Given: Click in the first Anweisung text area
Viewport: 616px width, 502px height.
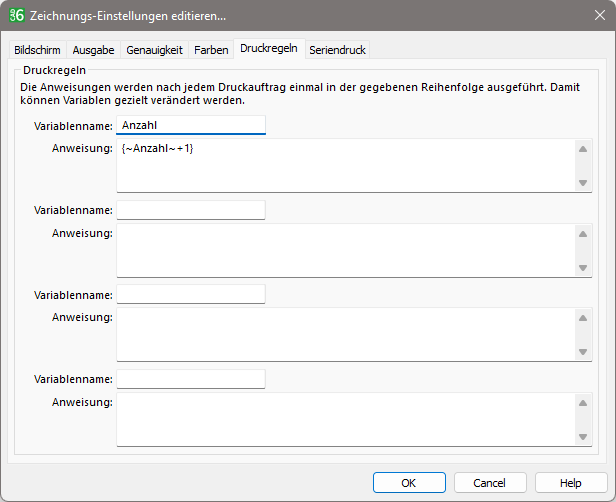Looking at the screenshot, I should tap(346, 166).
